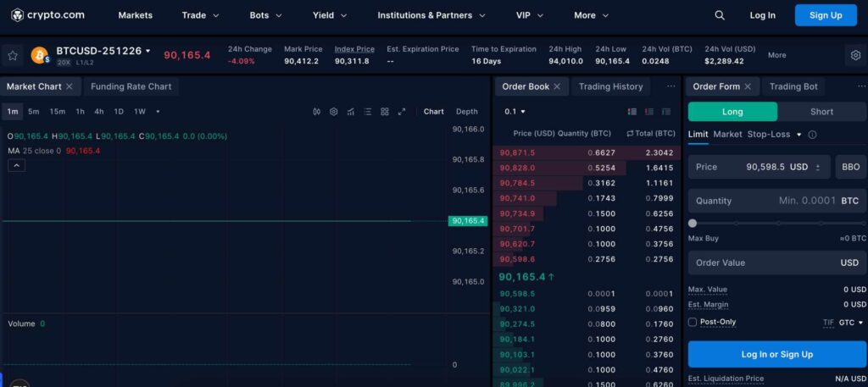Select the Long order side
Image resolution: width=868 pixels, height=387 pixels.
click(732, 112)
